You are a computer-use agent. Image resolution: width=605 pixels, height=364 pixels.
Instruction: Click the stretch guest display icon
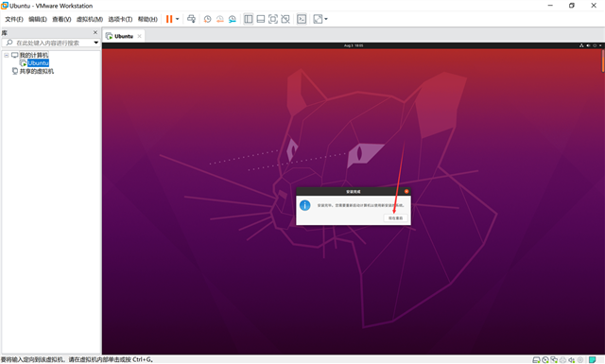pos(318,19)
